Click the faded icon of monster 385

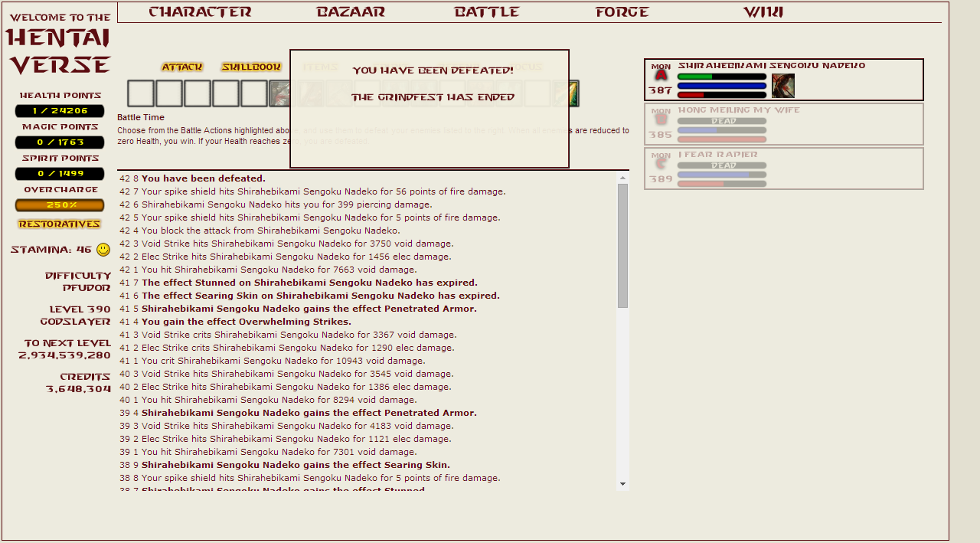[661, 120]
